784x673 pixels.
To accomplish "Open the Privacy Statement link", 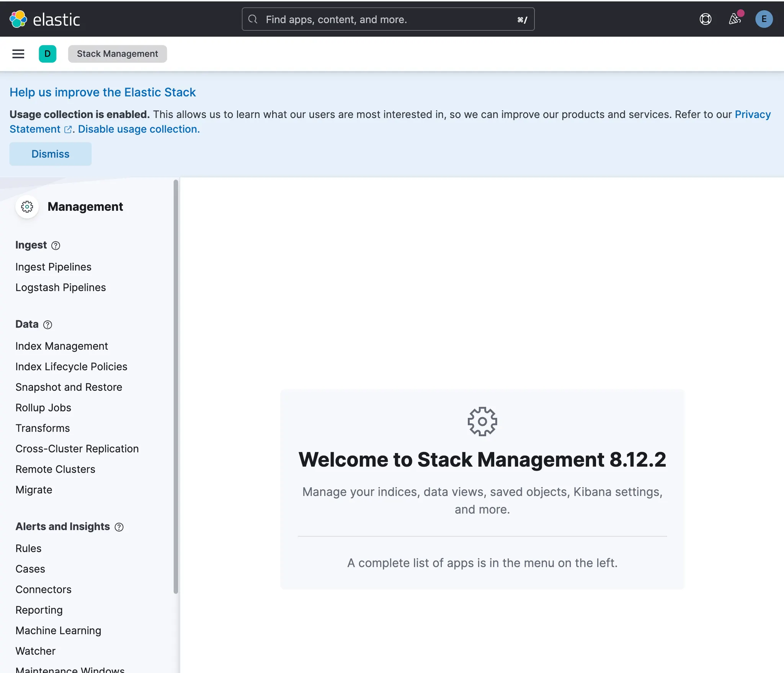I will tap(752, 115).
